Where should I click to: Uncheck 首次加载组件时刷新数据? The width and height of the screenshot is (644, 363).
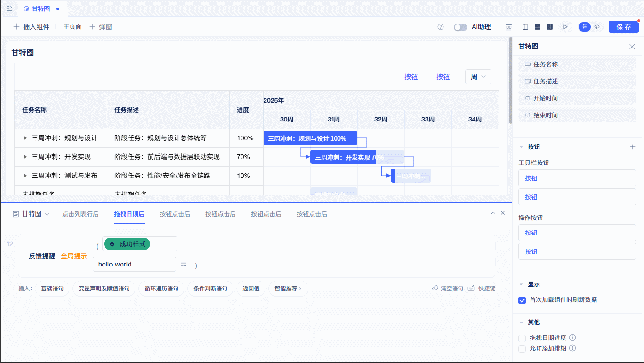pos(522,300)
